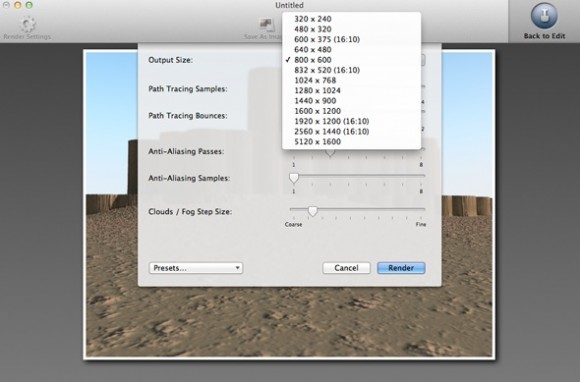The height and width of the screenshot is (382, 580).
Task: Click the Path Tracing Samples label
Action: pos(188,89)
